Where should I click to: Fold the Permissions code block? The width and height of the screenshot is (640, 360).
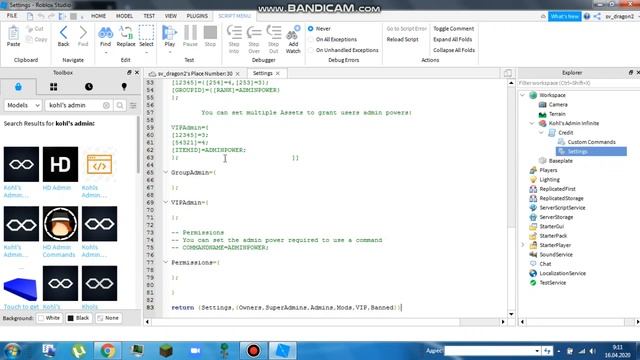pyautogui.click(x=166, y=262)
